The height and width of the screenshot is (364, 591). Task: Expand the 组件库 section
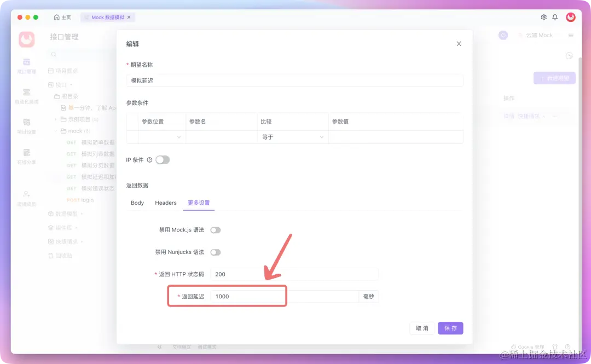point(62,228)
